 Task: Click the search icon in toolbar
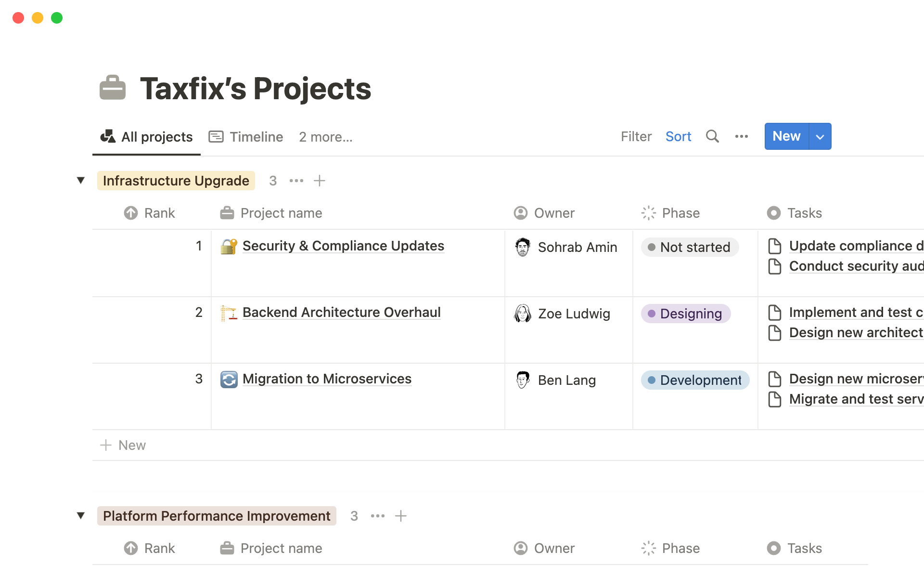[712, 136]
